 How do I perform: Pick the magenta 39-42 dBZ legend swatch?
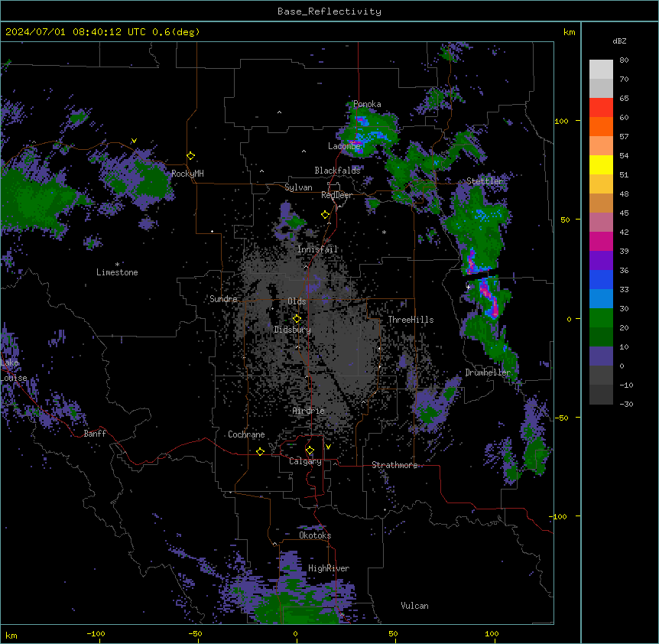(x=601, y=241)
